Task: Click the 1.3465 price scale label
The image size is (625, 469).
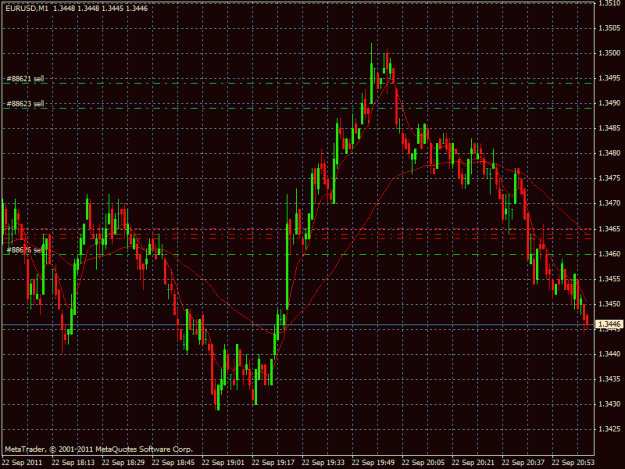Action: click(x=609, y=229)
